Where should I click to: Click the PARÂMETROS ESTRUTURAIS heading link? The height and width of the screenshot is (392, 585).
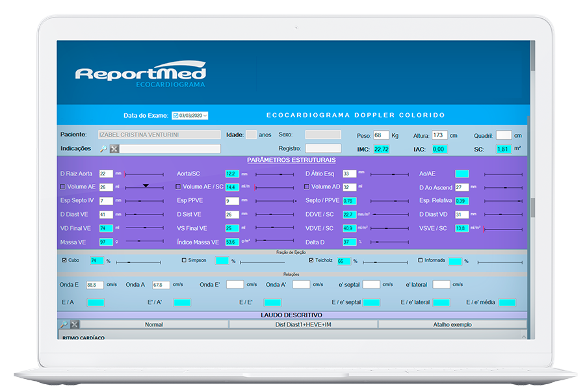291,160
